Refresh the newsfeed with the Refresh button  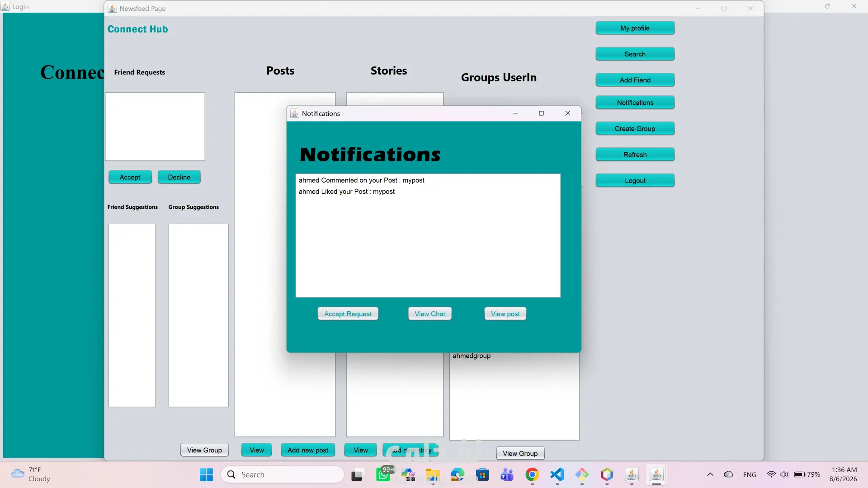coord(635,155)
